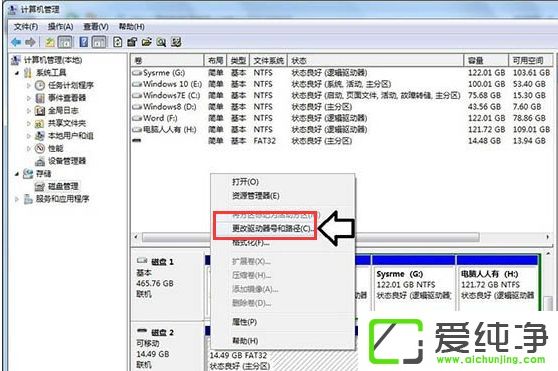Screen dimensions: 558x371
Task: Choose 属性(P) from the context menu
Action: (x=244, y=322)
